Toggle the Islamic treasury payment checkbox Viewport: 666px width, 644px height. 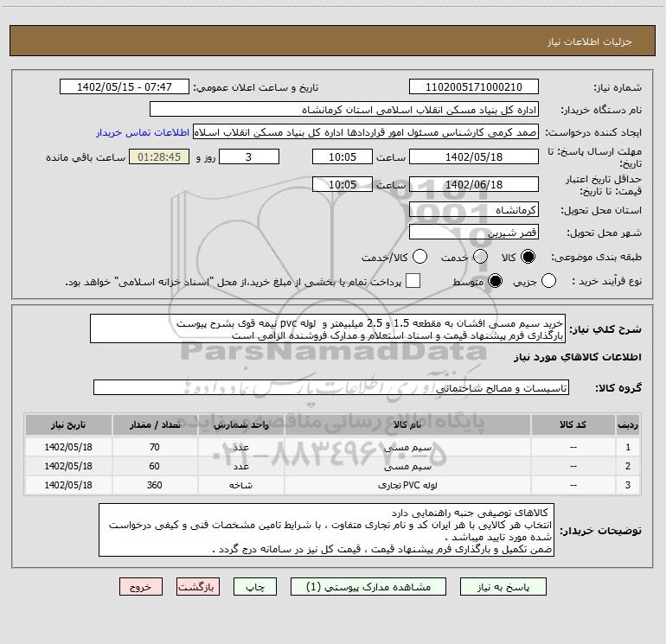(x=413, y=281)
